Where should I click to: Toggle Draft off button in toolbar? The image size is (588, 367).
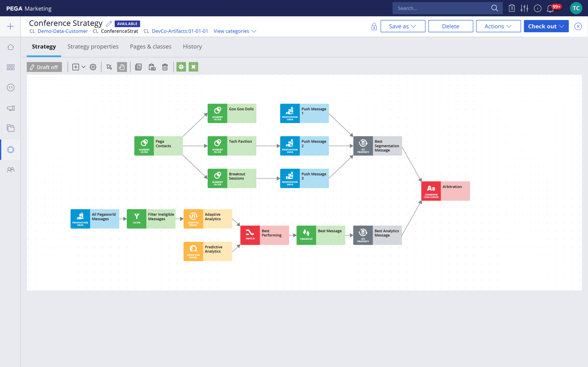click(44, 67)
